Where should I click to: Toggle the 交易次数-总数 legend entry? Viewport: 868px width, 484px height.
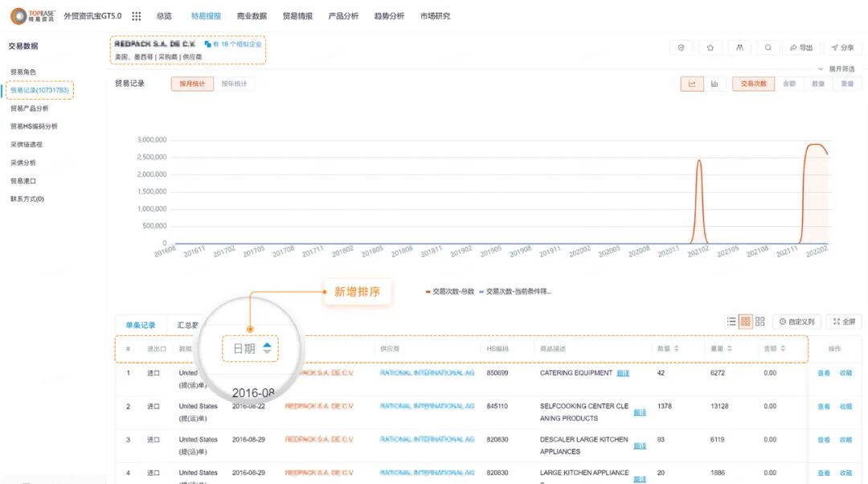450,292
